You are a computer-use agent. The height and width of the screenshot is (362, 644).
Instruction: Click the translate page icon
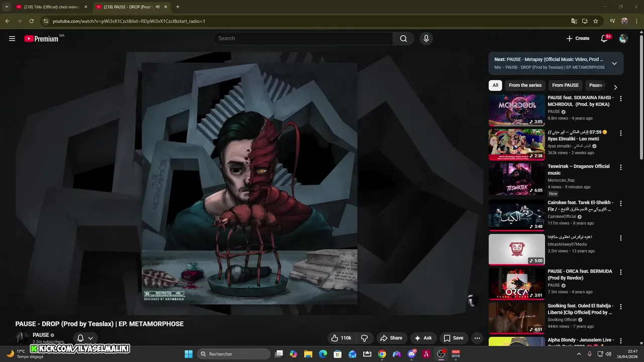pyautogui.click(x=574, y=21)
